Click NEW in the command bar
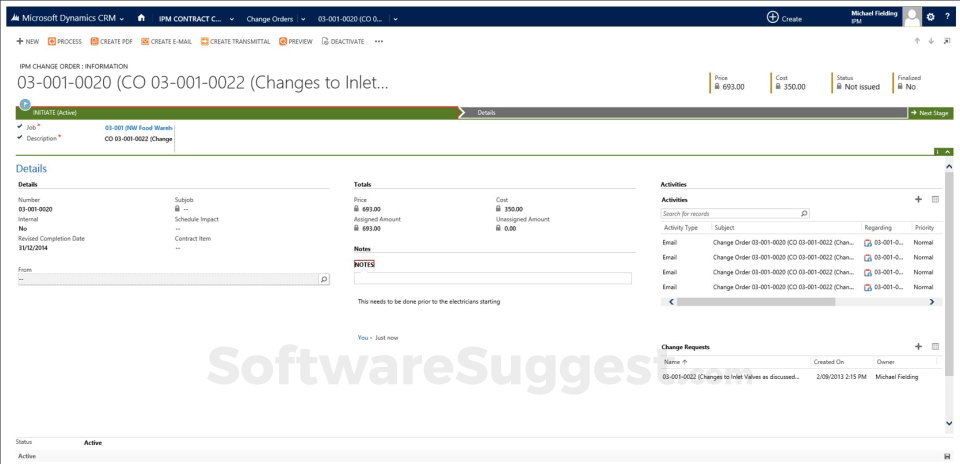 (x=28, y=42)
